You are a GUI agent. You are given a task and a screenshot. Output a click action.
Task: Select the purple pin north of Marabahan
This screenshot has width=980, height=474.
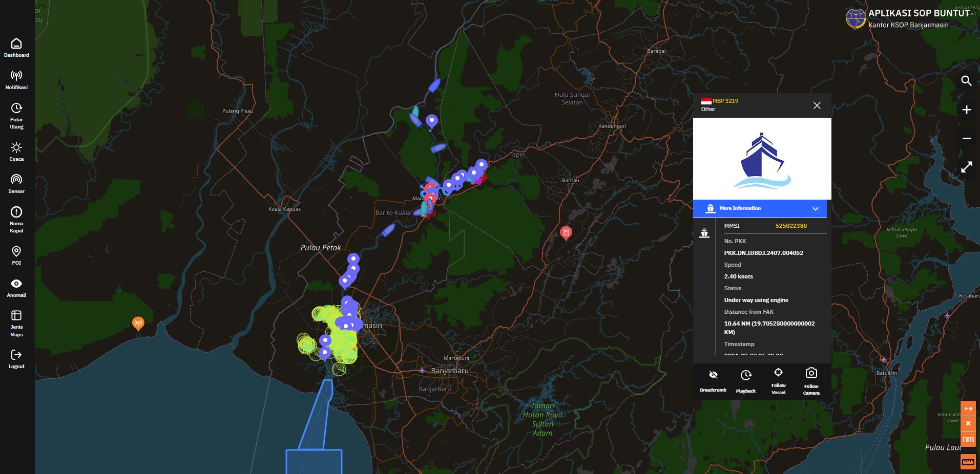(432, 121)
